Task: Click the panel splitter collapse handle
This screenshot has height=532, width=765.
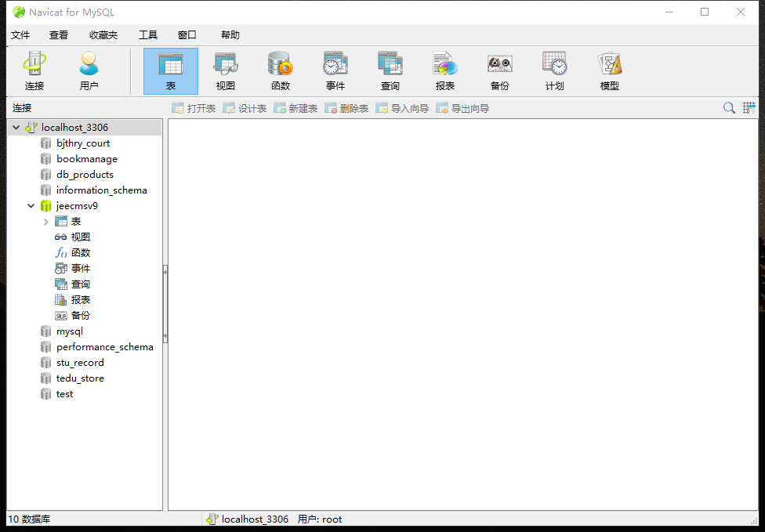Action: (165, 303)
